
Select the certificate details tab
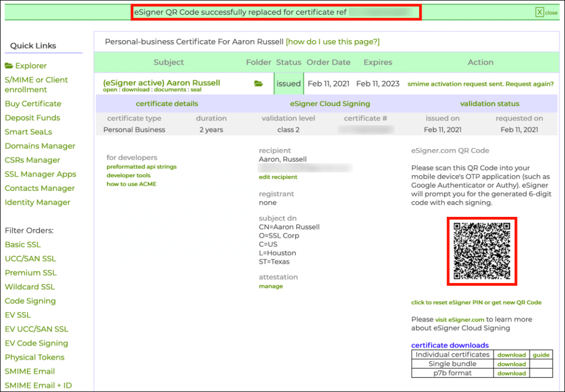(x=167, y=103)
